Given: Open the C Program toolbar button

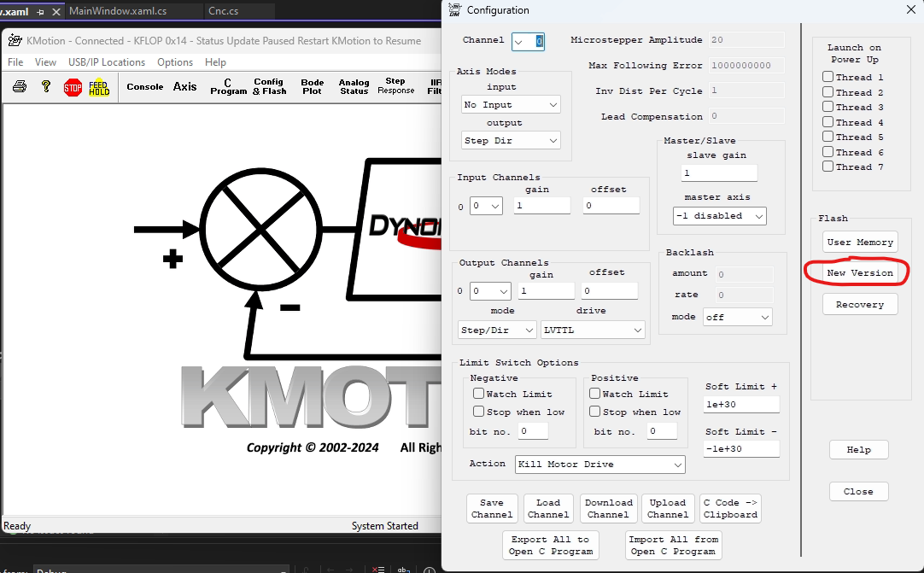Looking at the screenshot, I should (228, 87).
